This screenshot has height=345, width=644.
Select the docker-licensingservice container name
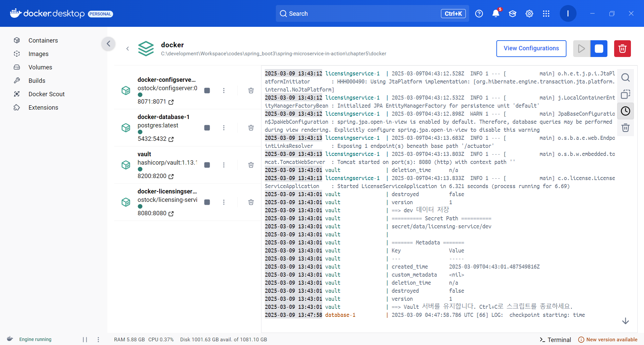[167, 191]
